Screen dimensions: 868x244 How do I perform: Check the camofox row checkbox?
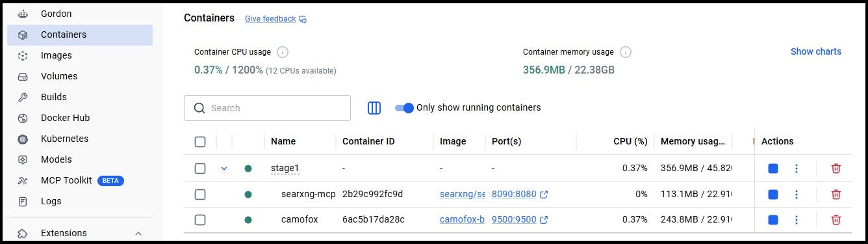[200, 220]
